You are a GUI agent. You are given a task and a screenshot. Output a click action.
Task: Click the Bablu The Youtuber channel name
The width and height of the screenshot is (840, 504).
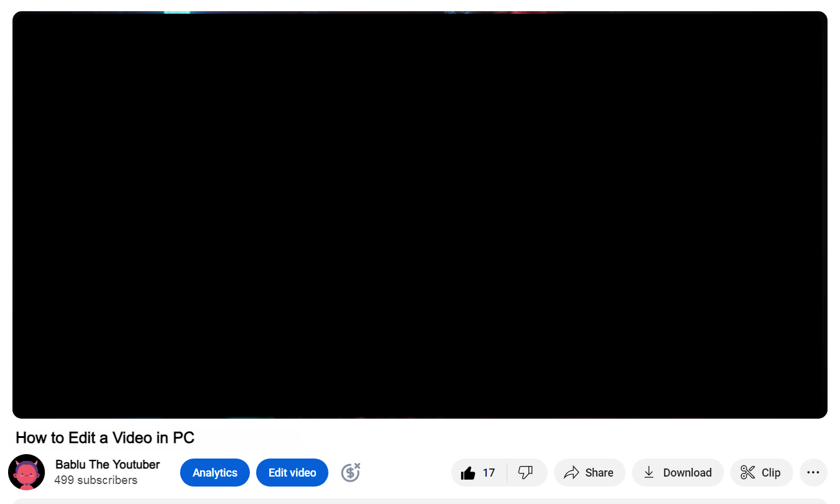click(107, 464)
